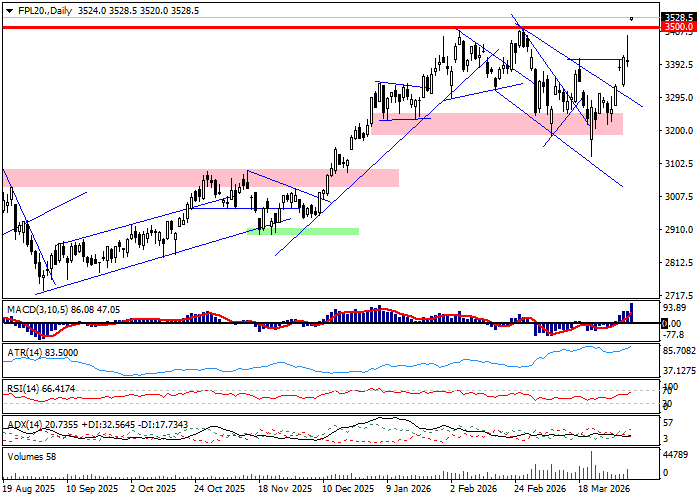The height and width of the screenshot is (500, 700).
Task: Select the Volumes 58 indicator label
Action: tap(30, 457)
